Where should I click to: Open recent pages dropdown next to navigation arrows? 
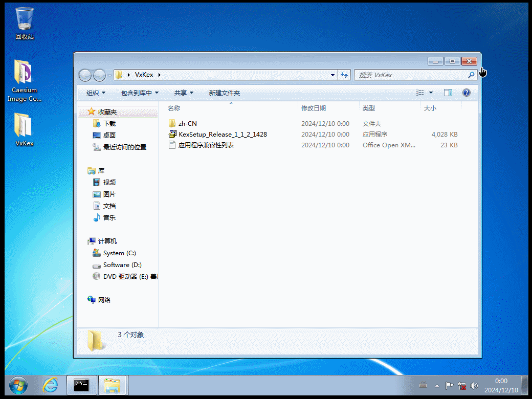[x=109, y=75]
